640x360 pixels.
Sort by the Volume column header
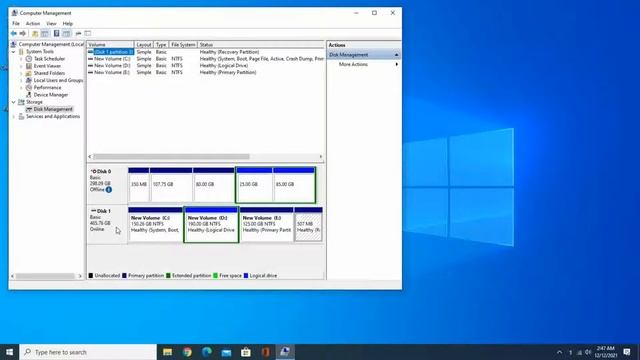pos(110,44)
